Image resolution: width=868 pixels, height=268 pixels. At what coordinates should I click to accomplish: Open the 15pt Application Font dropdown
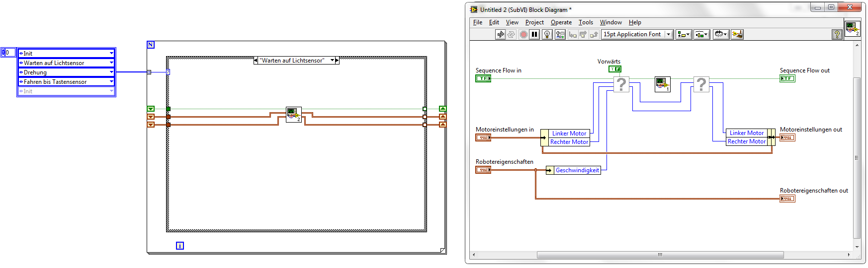[x=637, y=34]
